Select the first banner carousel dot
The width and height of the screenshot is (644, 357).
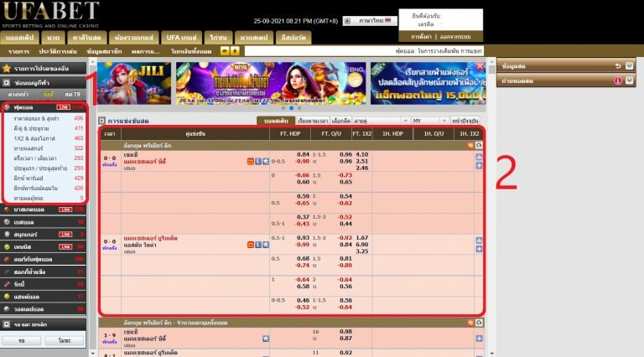point(283,108)
